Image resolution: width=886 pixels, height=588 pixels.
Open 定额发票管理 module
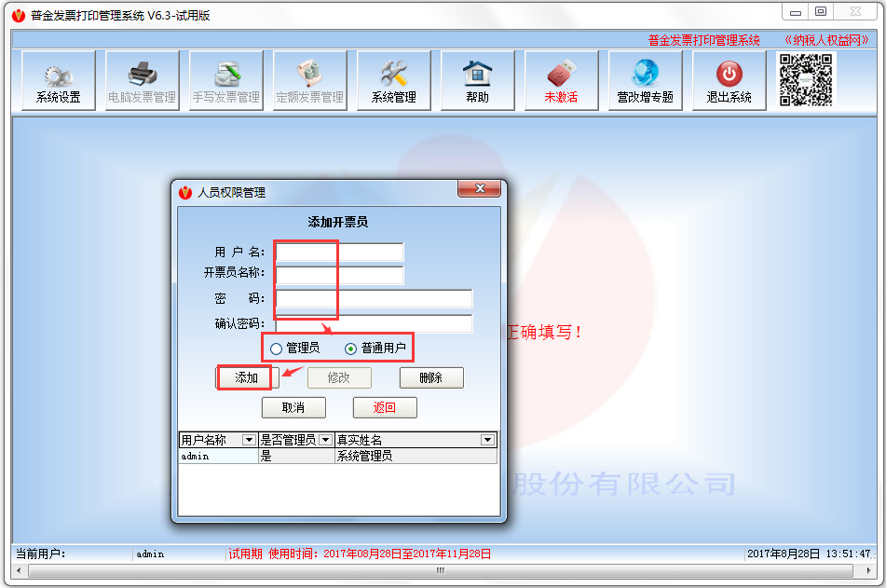pyautogui.click(x=308, y=80)
